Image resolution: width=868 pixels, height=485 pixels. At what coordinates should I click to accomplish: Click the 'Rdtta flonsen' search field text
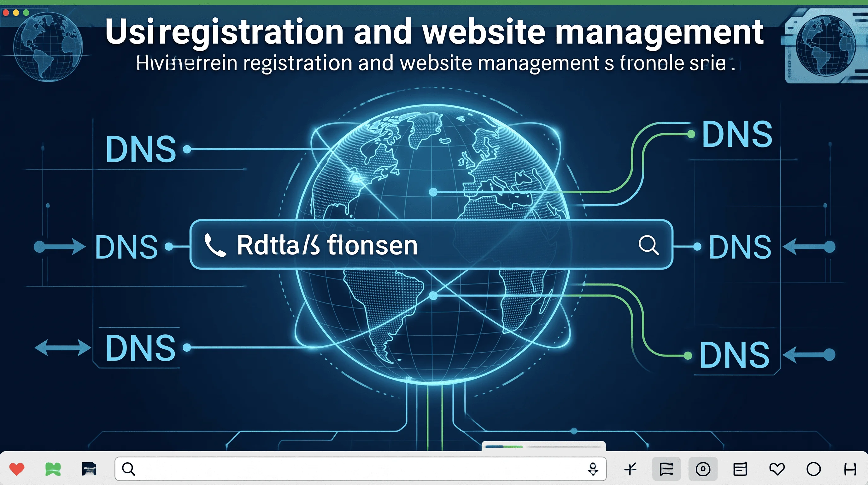[x=327, y=245]
